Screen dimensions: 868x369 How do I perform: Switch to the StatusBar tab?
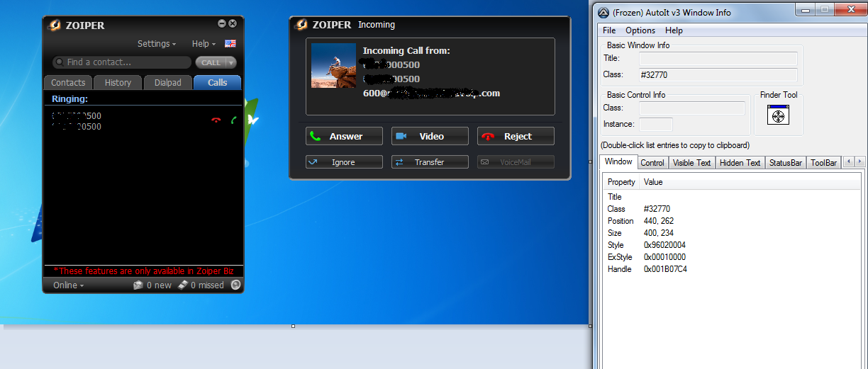click(786, 163)
